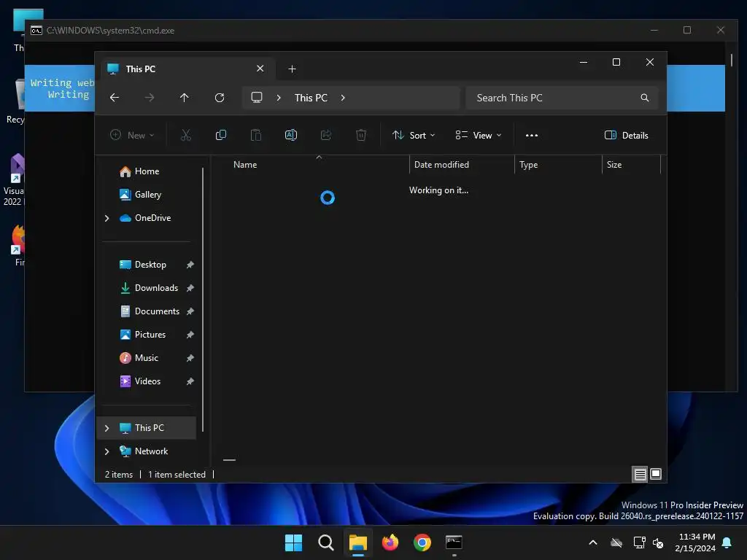Image resolution: width=747 pixels, height=560 pixels.
Task: Open Pictures folder in sidebar
Action: coord(150,335)
